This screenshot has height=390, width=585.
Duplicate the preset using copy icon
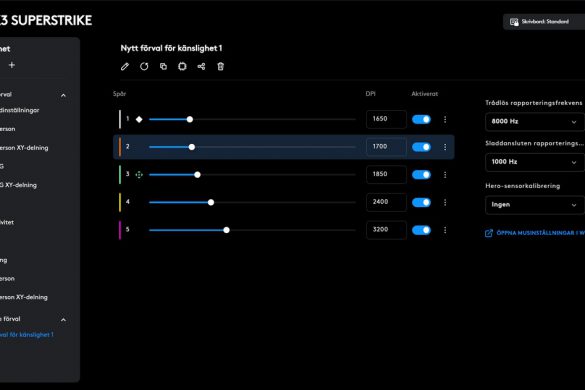pos(163,66)
